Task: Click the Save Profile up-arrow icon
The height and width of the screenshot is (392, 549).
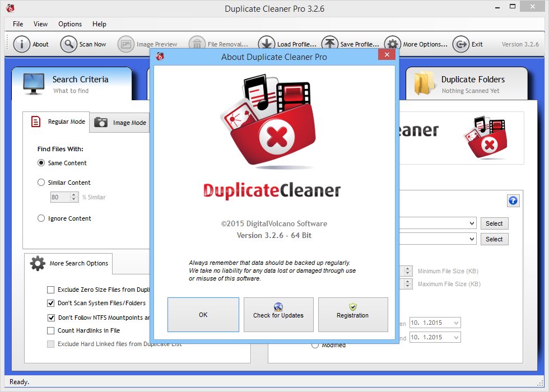Action: pos(329,43)
